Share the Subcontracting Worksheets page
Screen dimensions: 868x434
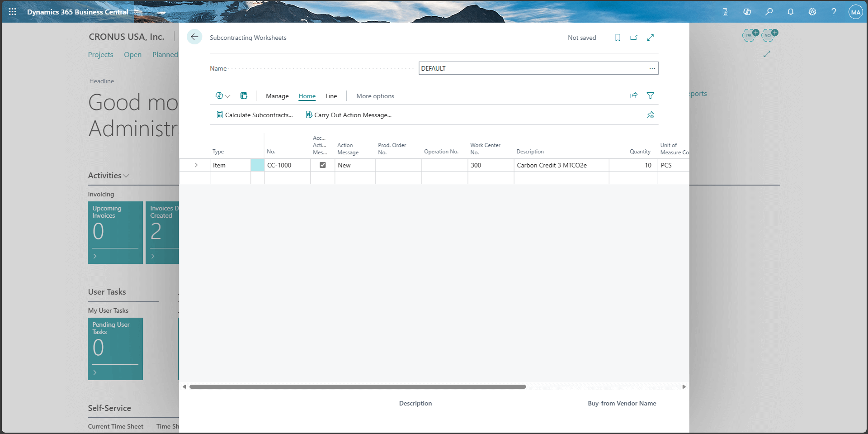[x=633, y=95]
